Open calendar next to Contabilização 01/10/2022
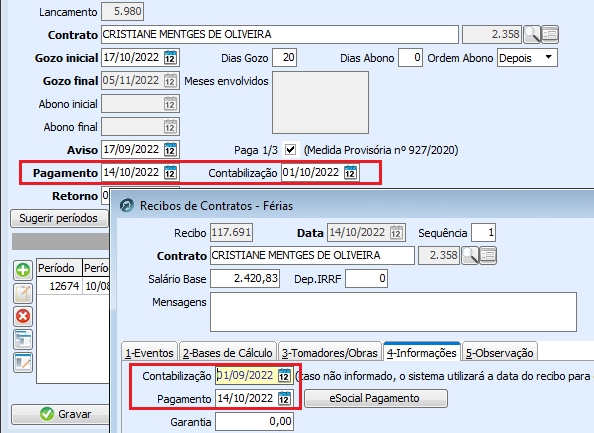Screen dimensions: 594x433 click(x=350, y=173)
